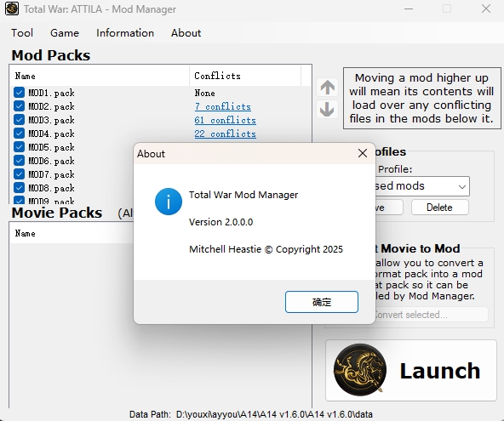Open the Game menu
504x421 pixels.
(x=65, y=33)
